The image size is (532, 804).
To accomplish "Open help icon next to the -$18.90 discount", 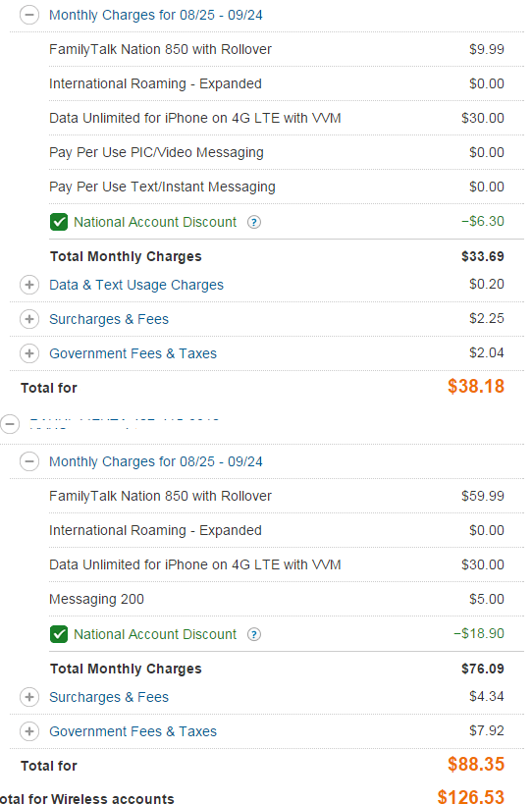I will click(x=253, y=634).
